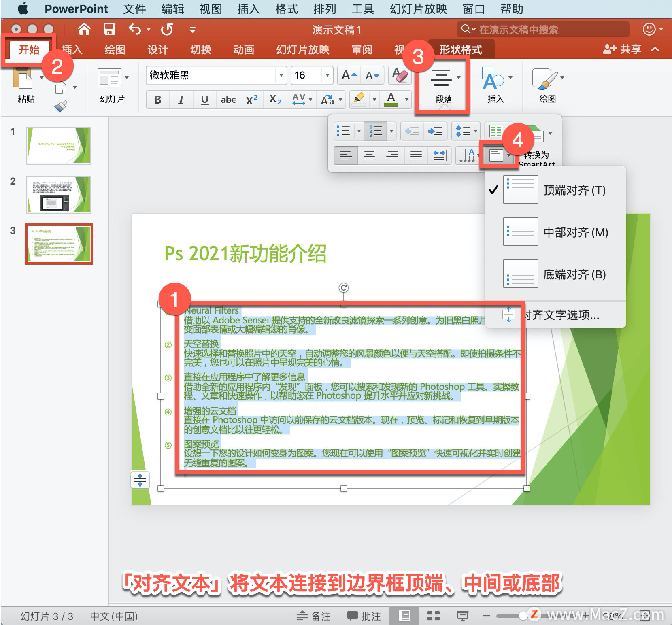
Task: Open the 格式 menu in menu bar
Action: [286, 9]
